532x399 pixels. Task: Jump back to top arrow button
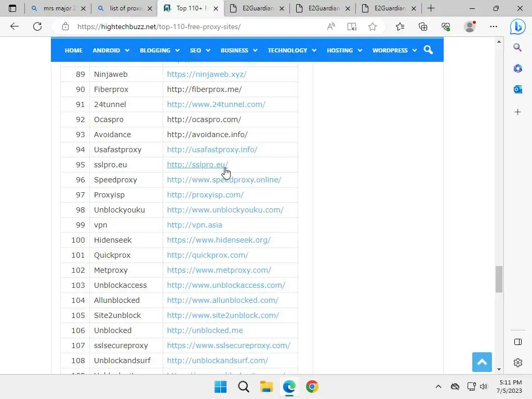click(482, 362)
